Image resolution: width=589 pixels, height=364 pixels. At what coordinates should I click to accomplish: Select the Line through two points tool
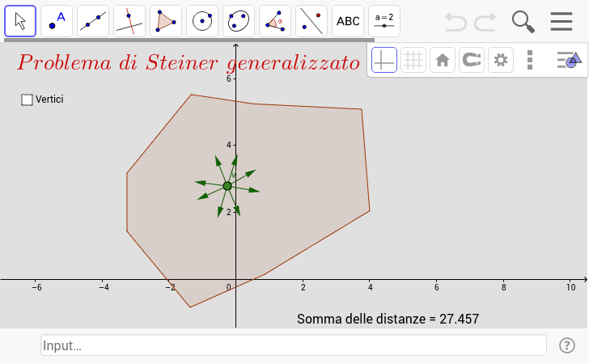coord(93,21)
